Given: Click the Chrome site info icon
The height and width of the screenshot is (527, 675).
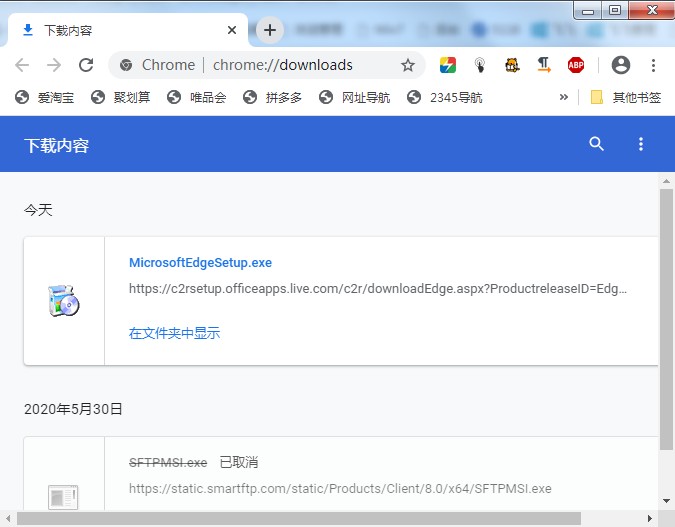Looking at the screenshot, I should pyautogui.click(x=126, y=65).
